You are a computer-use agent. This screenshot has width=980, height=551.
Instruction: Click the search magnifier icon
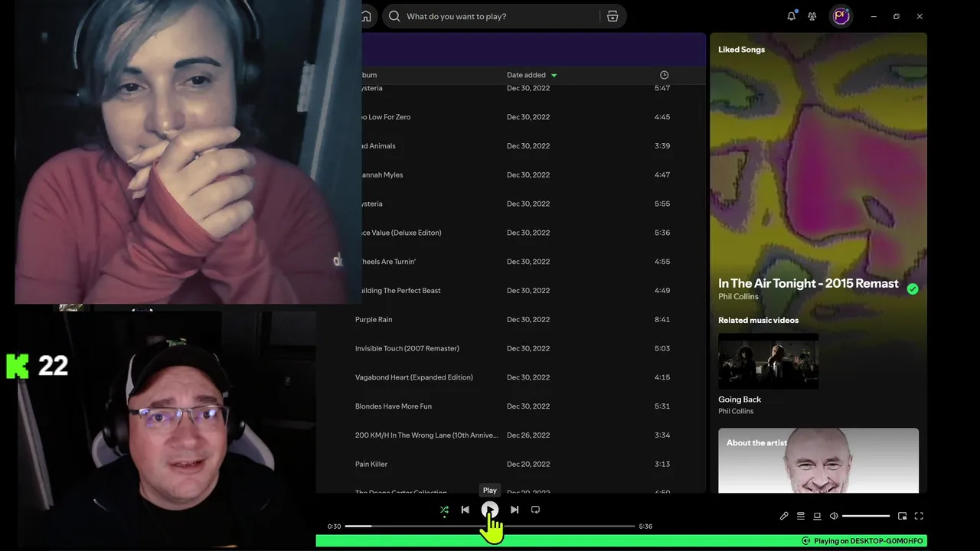(x=394, y=16)
